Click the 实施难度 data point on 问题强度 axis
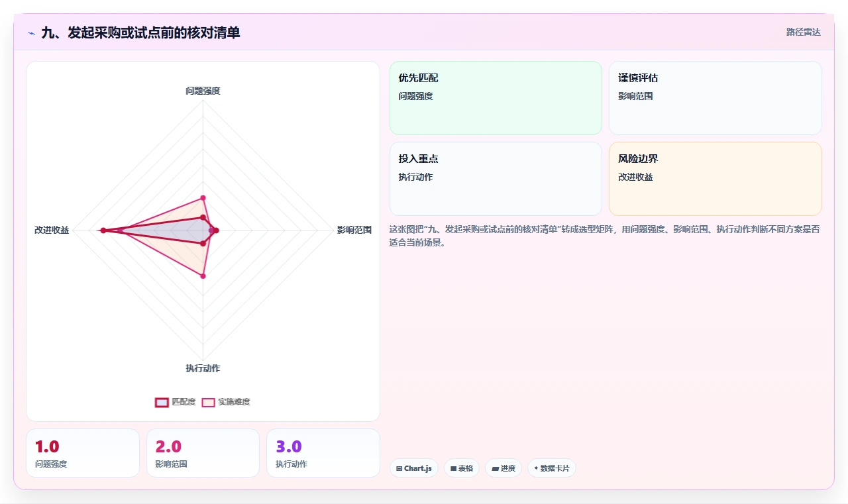 point(203,197)
